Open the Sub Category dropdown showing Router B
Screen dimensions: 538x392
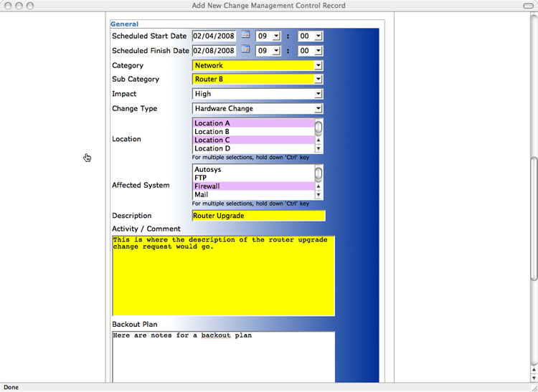[x=258, y=79]
